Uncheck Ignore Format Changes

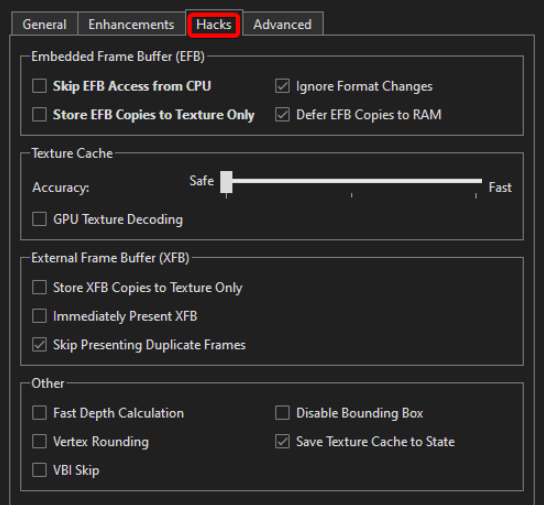[282, 86]
